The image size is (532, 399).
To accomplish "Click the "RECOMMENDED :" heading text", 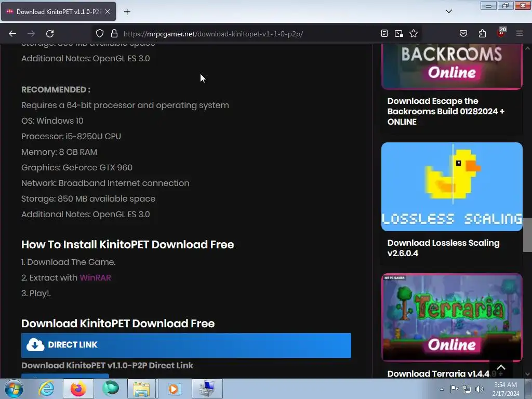I will click(56, 89).
